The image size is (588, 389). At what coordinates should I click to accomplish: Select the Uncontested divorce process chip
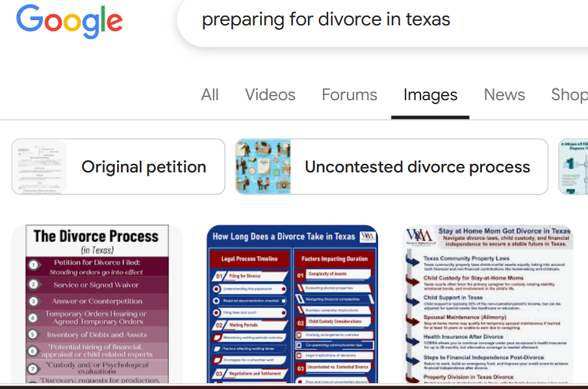point(392,167)
